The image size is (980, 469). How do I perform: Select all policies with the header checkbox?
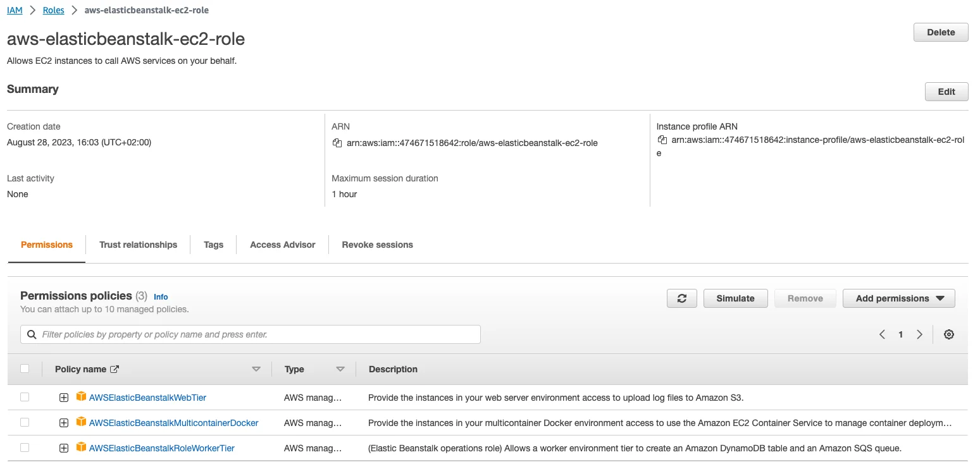click(25, 368)
